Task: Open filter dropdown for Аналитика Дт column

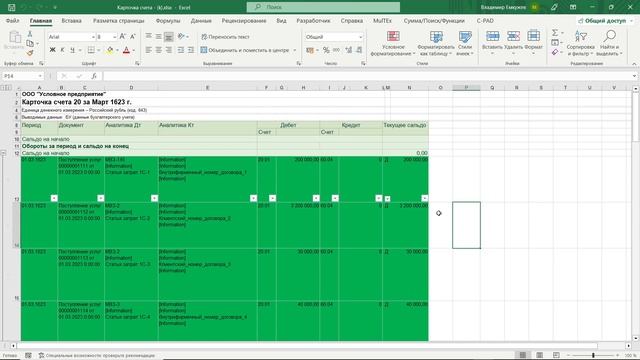Action: 154,198
